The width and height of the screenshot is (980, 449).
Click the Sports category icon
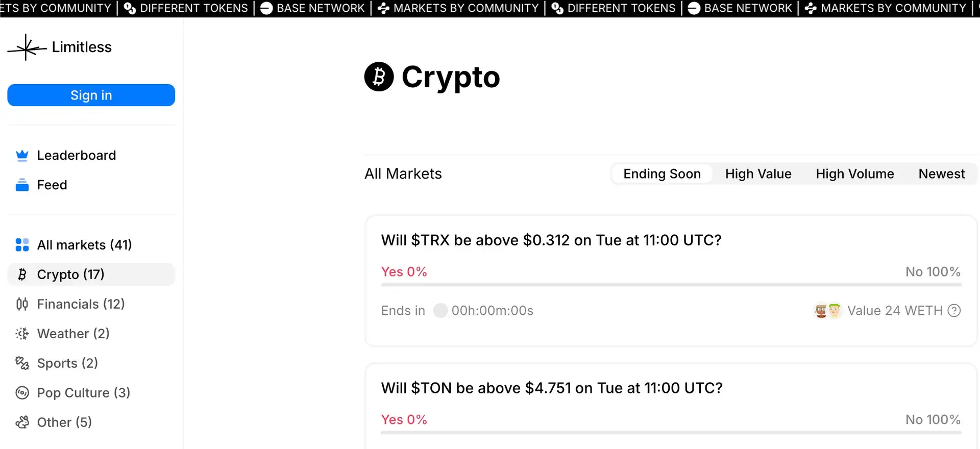coord(22,363)
